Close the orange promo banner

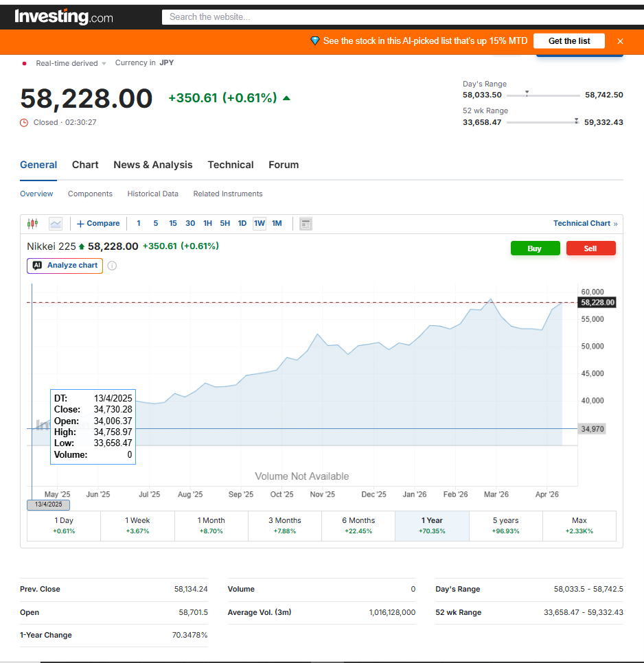(x=620, y=41)
